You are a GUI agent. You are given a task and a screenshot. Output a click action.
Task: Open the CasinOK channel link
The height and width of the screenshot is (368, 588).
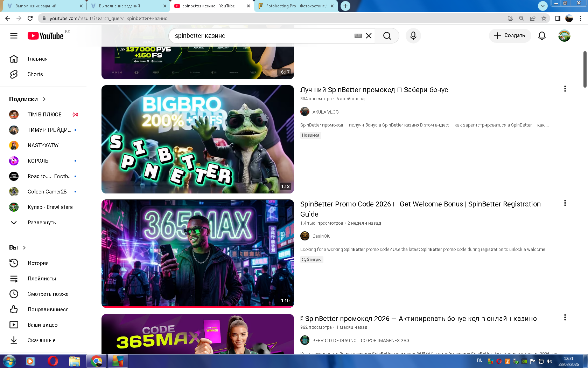coord(321,236)
